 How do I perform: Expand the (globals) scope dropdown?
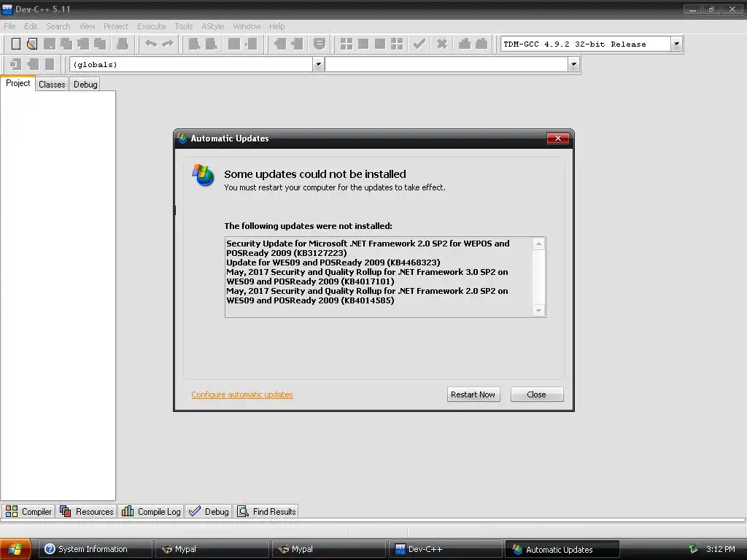[318, 64]
